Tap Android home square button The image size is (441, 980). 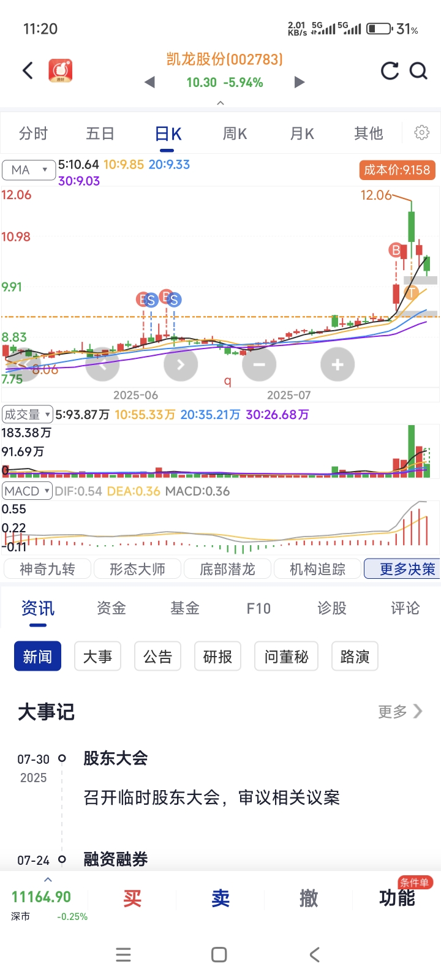[x=219, y=954]
